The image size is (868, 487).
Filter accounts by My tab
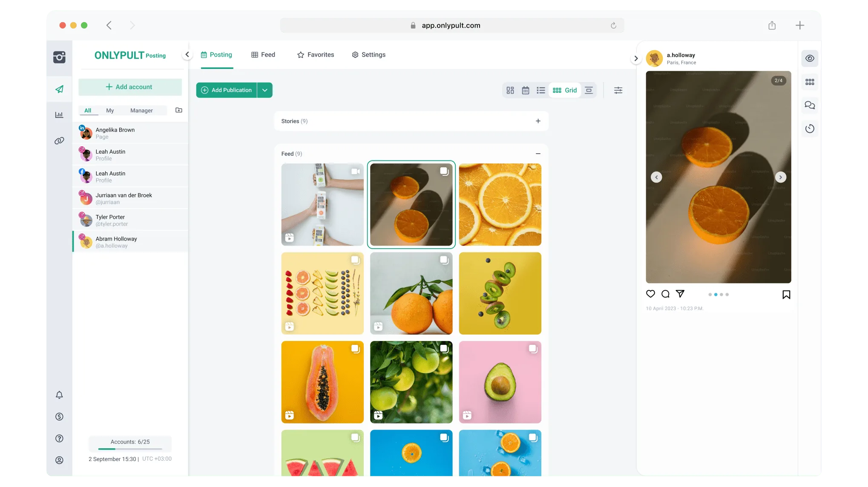click(x=110, y=111)
